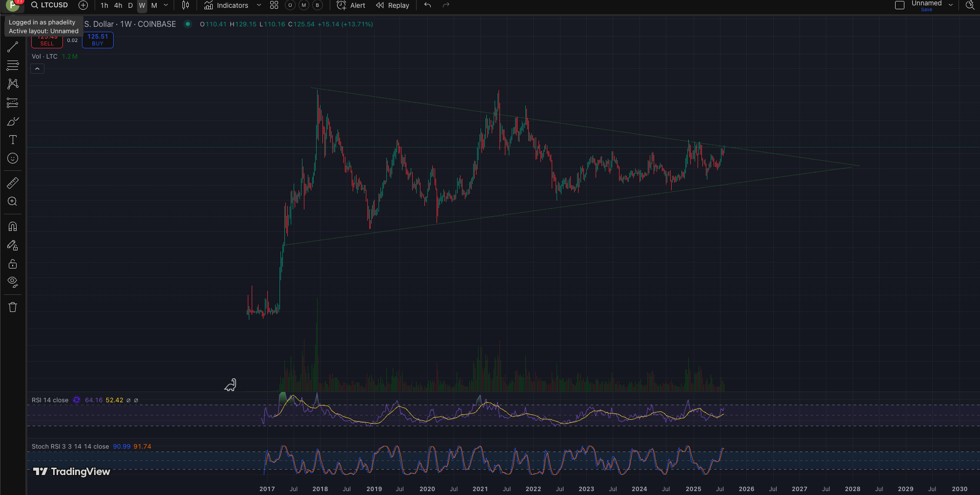Toggle the fullscreen layout checkbox icon
The image size is (980, 495).
tap(900, 5)
